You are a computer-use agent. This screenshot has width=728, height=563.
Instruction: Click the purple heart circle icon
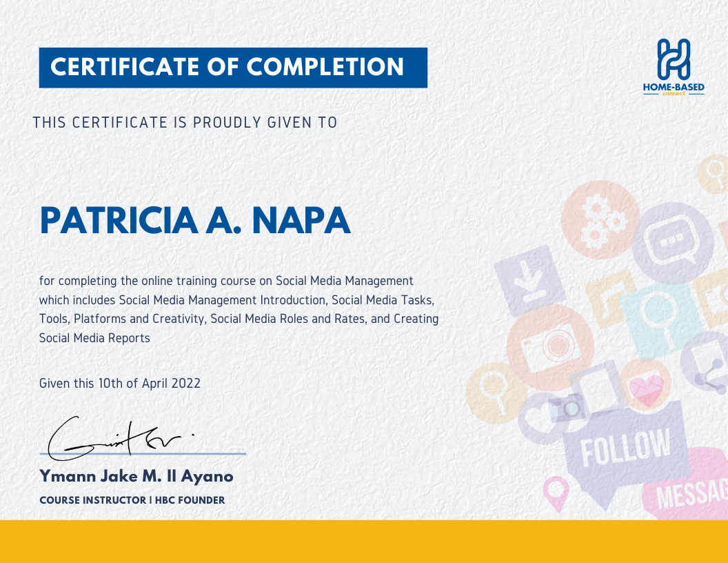(538, 418)
